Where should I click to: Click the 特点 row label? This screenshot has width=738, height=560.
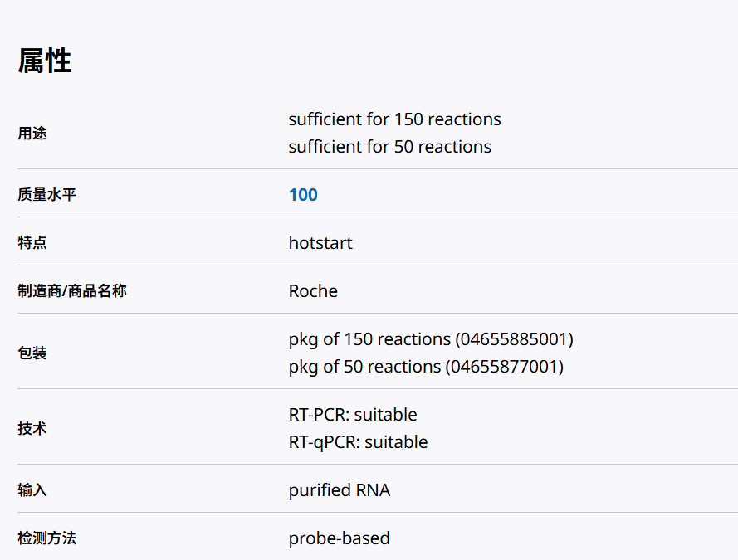(32, 243)
